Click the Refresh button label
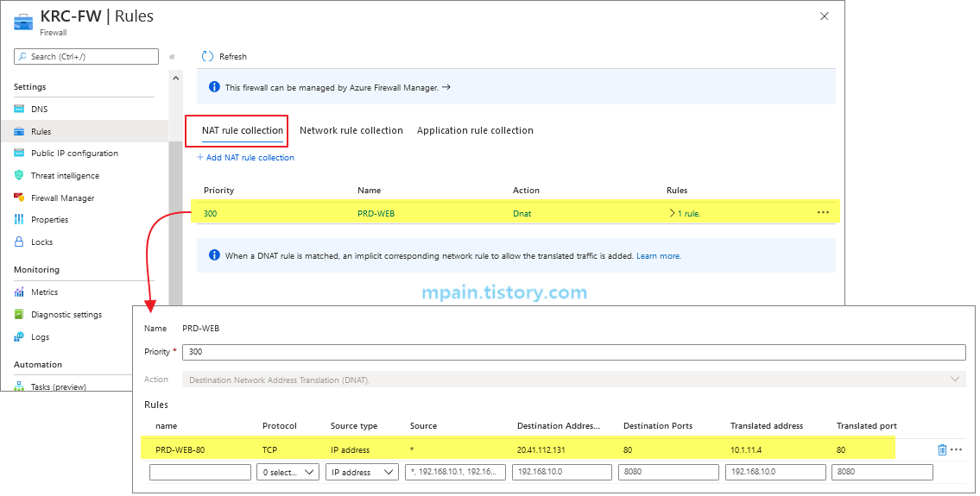980x496 pixels. tap(233, 57)
